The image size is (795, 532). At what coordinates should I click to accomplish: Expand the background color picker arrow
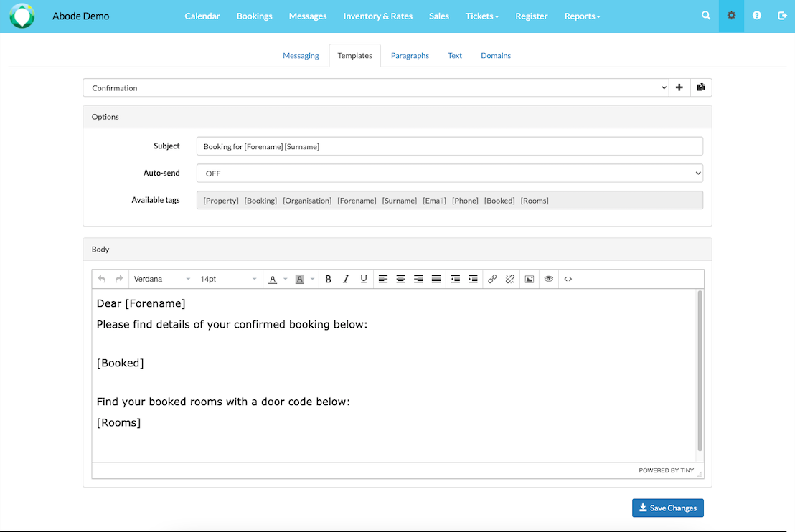[312, 279]
